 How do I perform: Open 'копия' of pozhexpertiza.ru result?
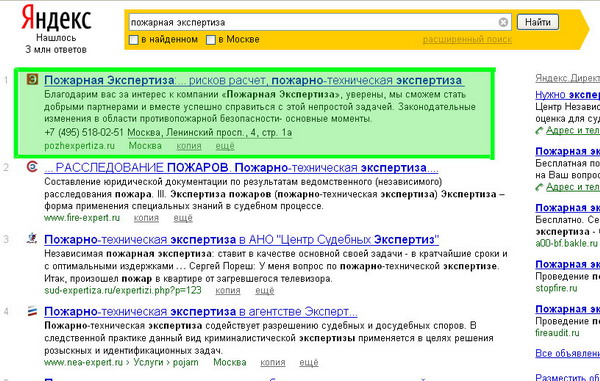tap(189, 146)
